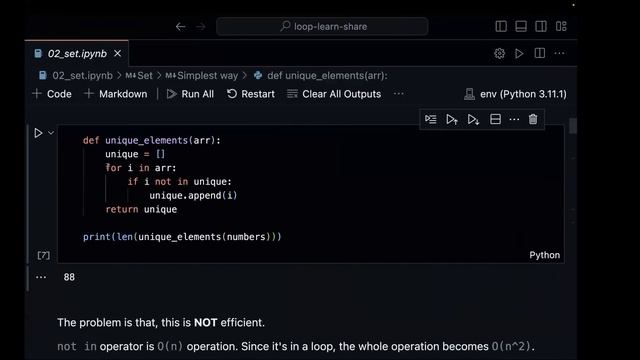640x360 pixels.
Task: Open the customize layout icon
Action: pos(561,26)
